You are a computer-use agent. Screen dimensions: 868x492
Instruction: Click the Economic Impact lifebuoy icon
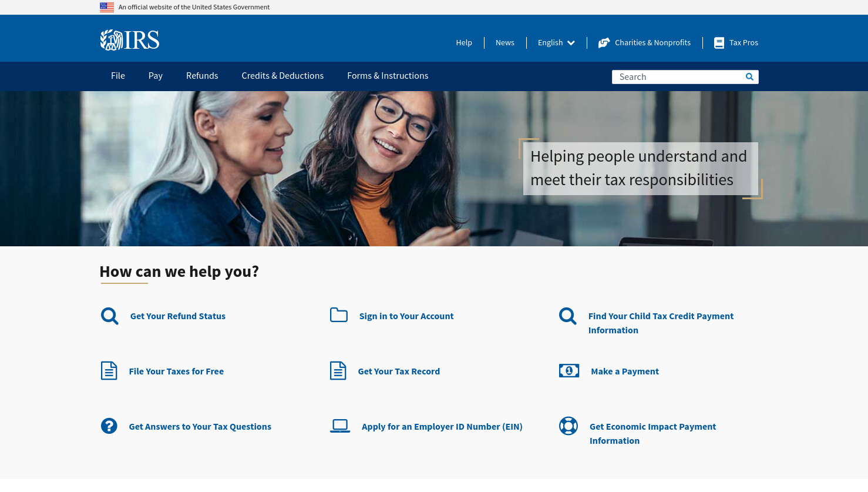point(568,426)
